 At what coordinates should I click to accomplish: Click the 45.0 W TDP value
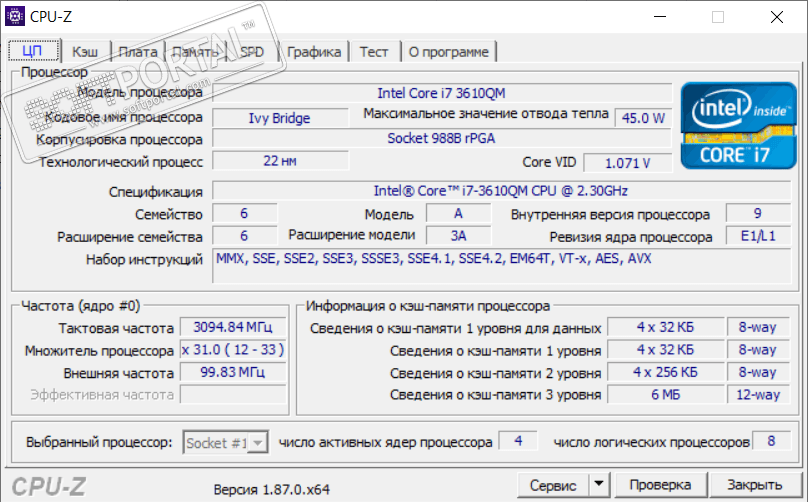tap(643, 118)
